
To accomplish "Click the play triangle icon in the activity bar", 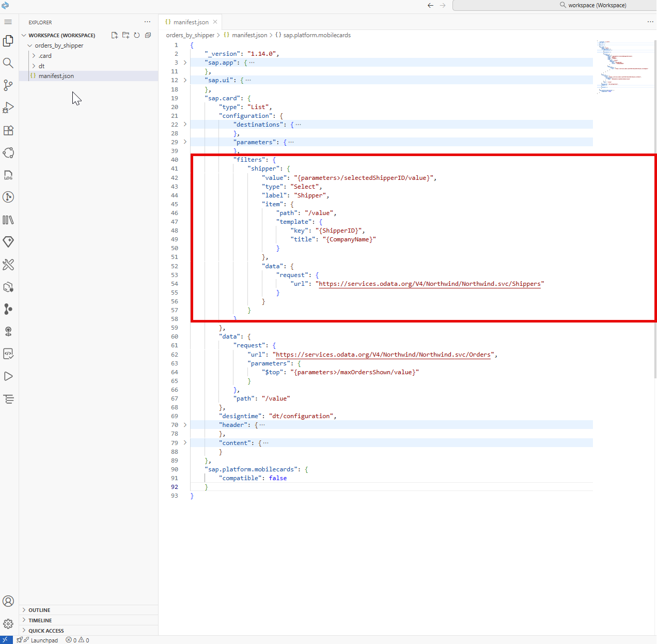I will point(8,376).
